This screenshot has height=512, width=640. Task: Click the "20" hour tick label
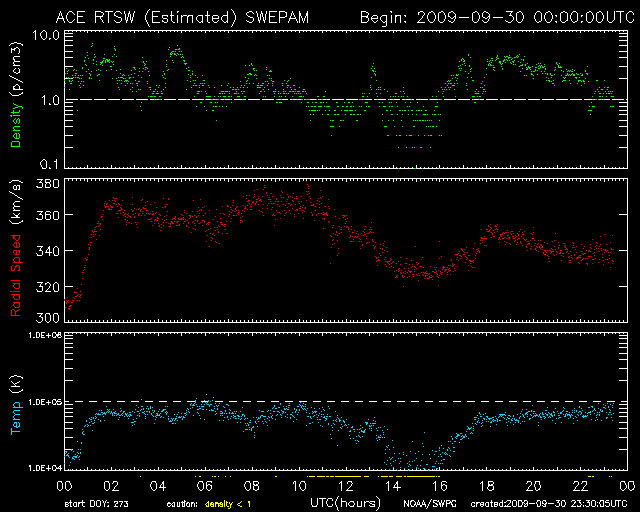[x=533, y=486]
